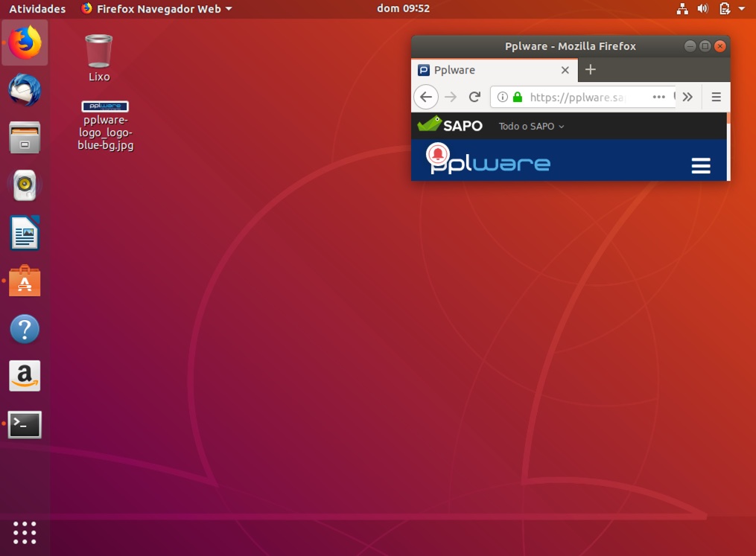This screenshot has width=756, height=556.
Task: Open the Todo o SAPO dropdown
Action: (x=530, y=126)
